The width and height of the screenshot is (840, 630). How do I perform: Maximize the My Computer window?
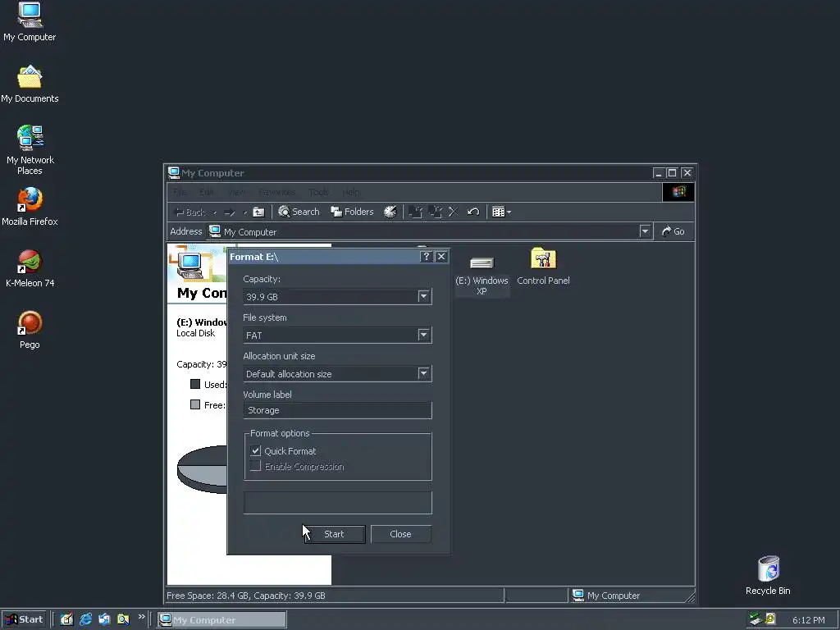click(x=673, y=173)
